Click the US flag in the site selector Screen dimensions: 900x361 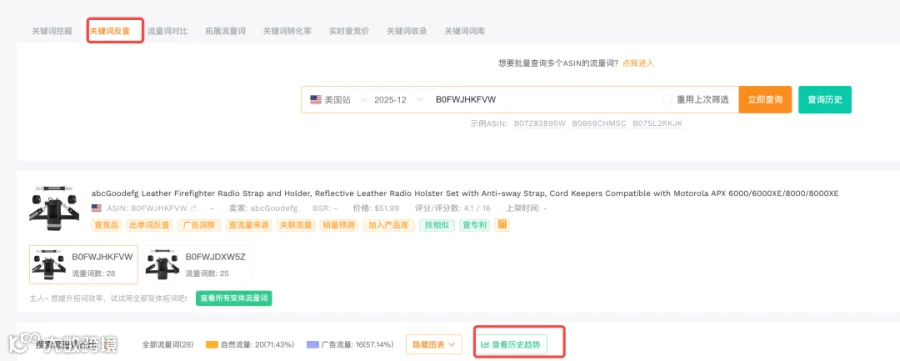[x=316, y=99]
